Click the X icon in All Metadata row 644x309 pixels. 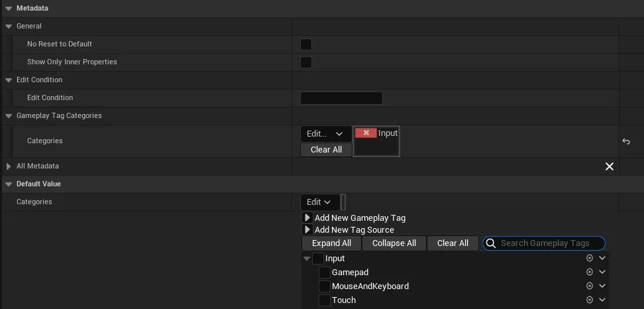(x=610, y=166)
